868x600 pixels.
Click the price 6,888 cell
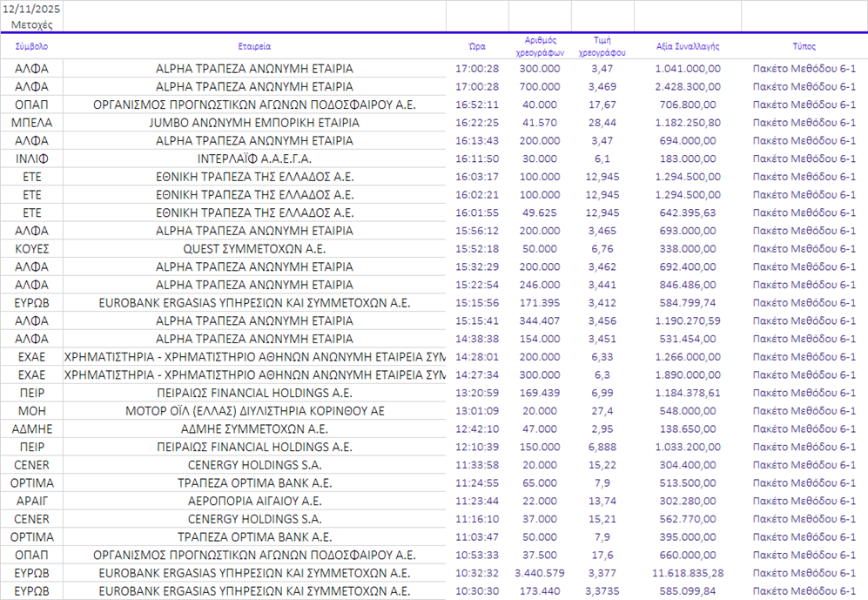602,447
